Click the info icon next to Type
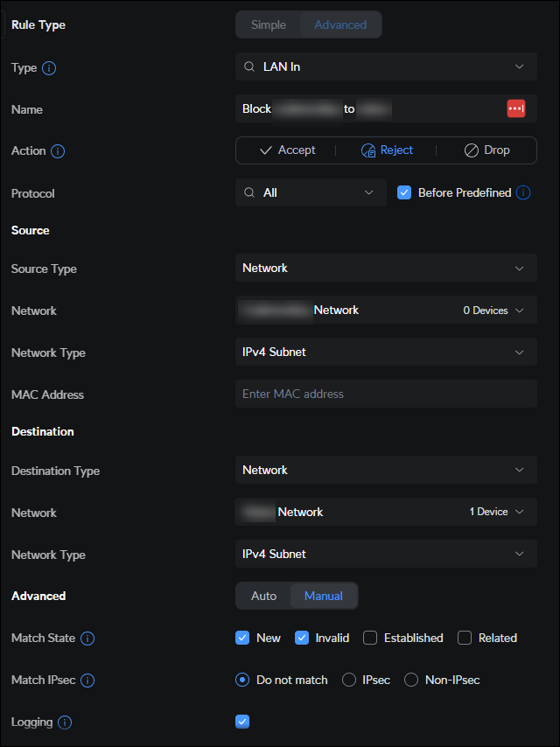 tap(49, 67)
